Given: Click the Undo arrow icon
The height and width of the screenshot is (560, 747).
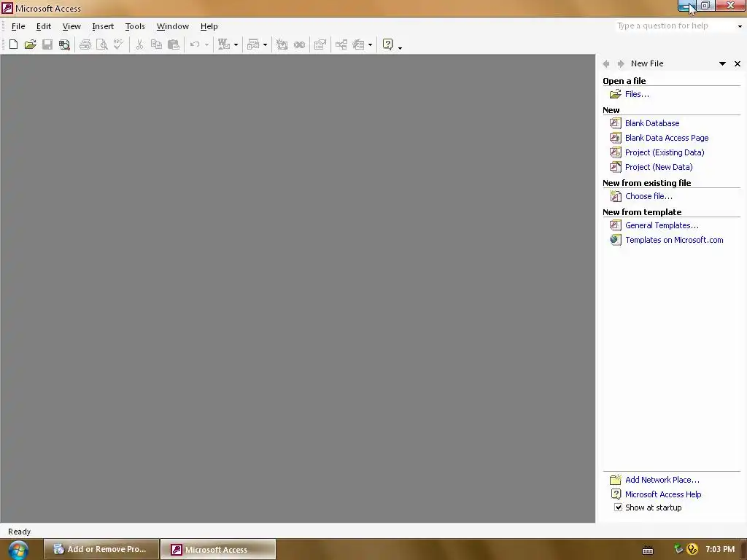Looking at the screenshot, I should pyautogui.click(x=195, y=44).
